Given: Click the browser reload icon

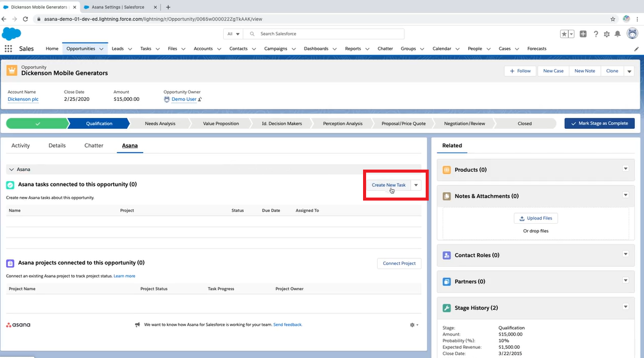Looking at the screenshot, I should pos(26,19).
